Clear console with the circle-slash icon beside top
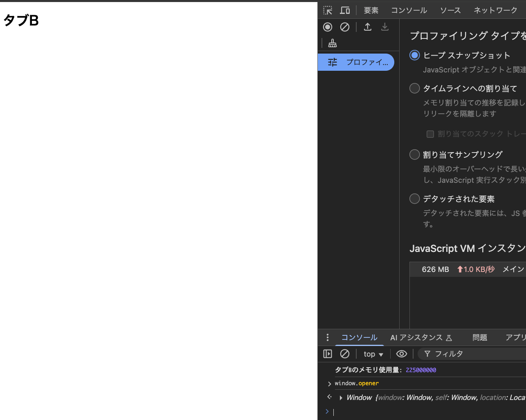Viewport: 526px width, 420px height. [x=345, y=354]
